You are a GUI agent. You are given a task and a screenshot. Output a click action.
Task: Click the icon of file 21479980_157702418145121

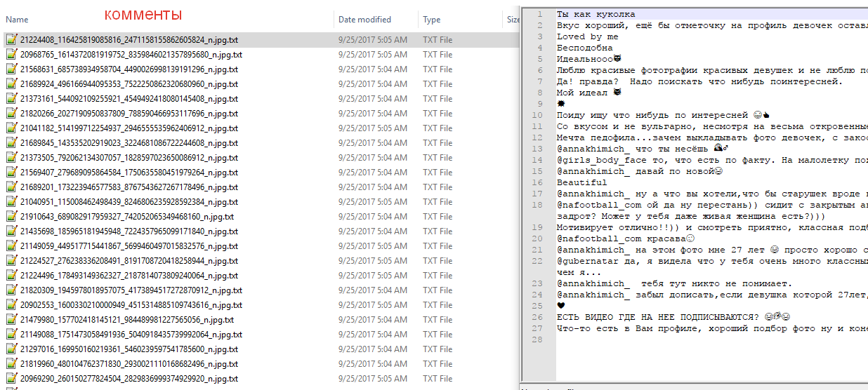[x=11, y=320]
